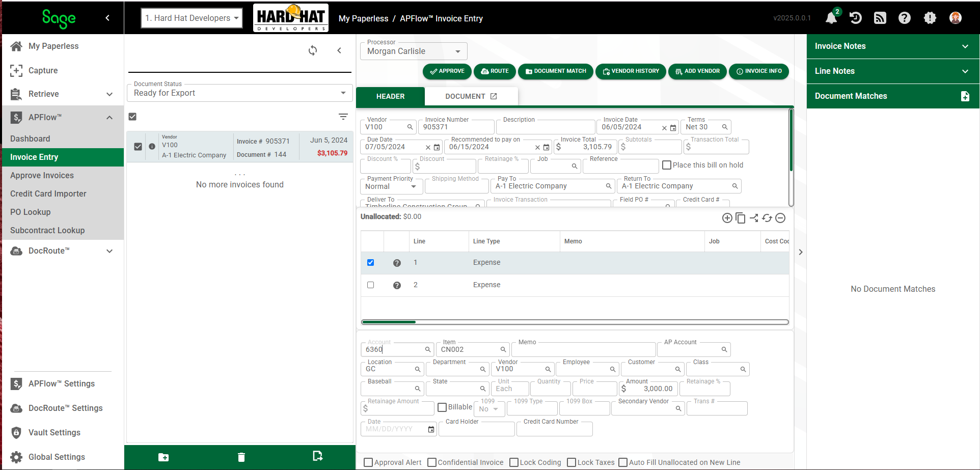Image resolution: width=980 pixels, height=470 pixels.
Task: Remove the selected distribution line
Action: point(780,218)
